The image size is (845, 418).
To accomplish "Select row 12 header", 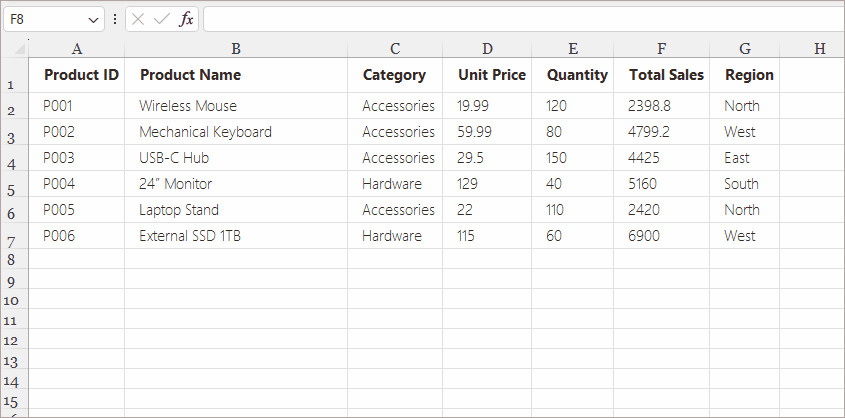I will (14, 339).
